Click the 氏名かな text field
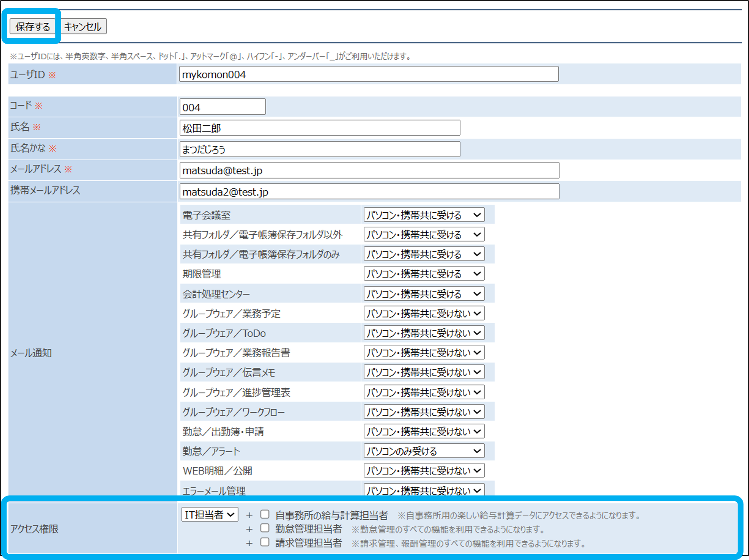This screenshot has height=560, width=749. coord(320,149)
